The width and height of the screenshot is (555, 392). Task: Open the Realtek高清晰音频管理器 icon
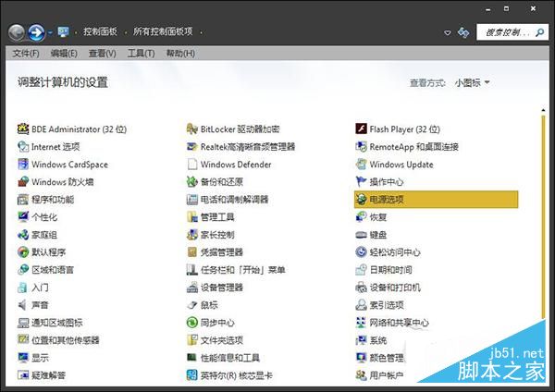point(191,146)
